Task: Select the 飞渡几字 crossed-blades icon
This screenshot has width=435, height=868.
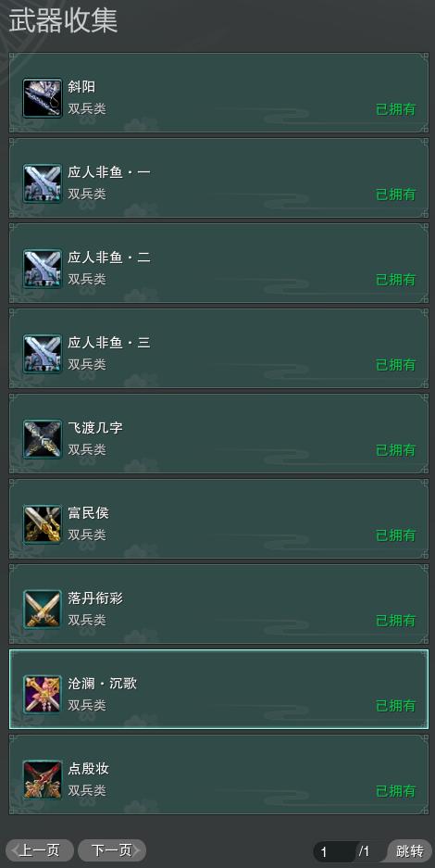Action: 42,439
